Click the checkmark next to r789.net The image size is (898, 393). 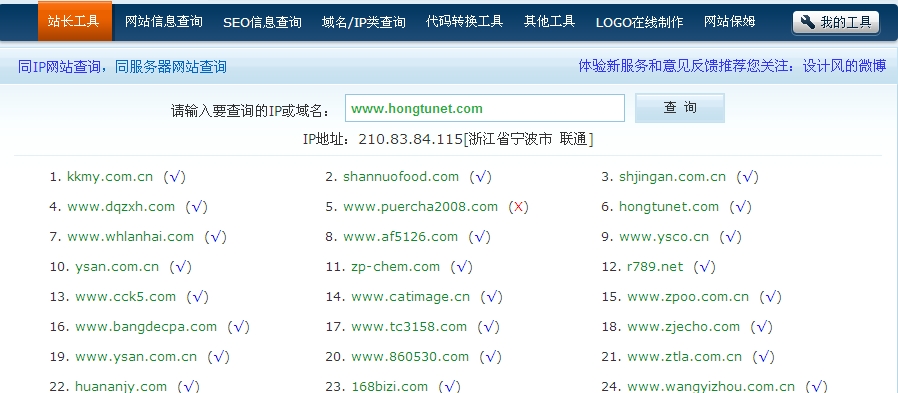[x=704, y=267]
